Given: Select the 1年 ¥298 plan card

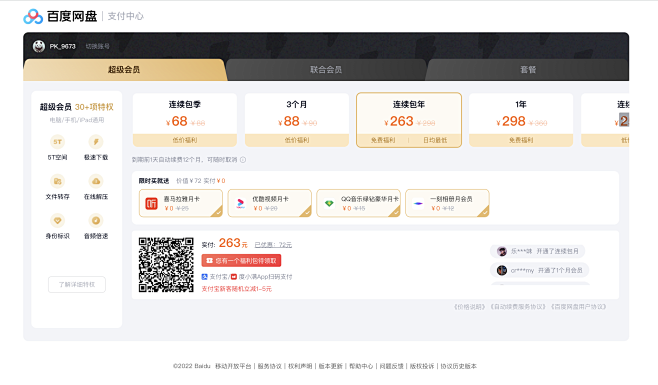Looking at the screenshot, I should pos(521,120).
